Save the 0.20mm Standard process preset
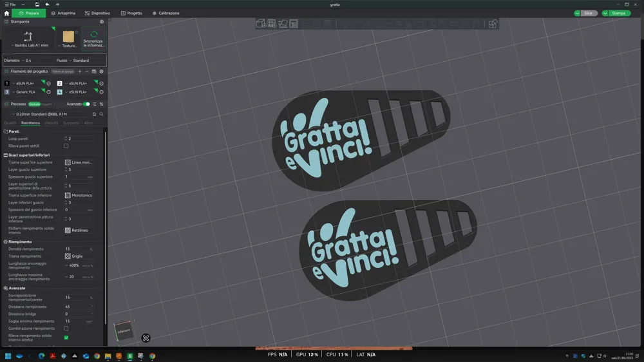644x362 pixels. point(94,114)
